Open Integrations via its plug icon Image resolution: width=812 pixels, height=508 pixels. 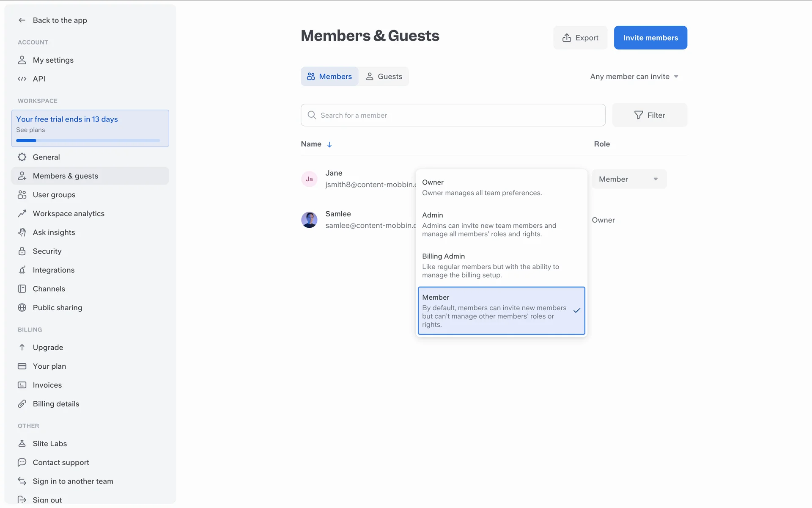[x=22, y=270]
